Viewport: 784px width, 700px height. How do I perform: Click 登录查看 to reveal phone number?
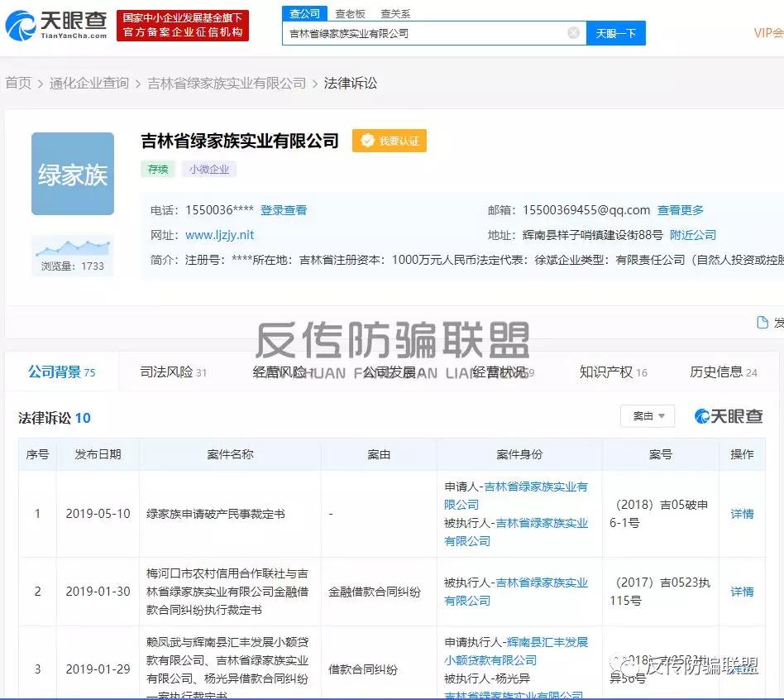(x=284, y=210)
